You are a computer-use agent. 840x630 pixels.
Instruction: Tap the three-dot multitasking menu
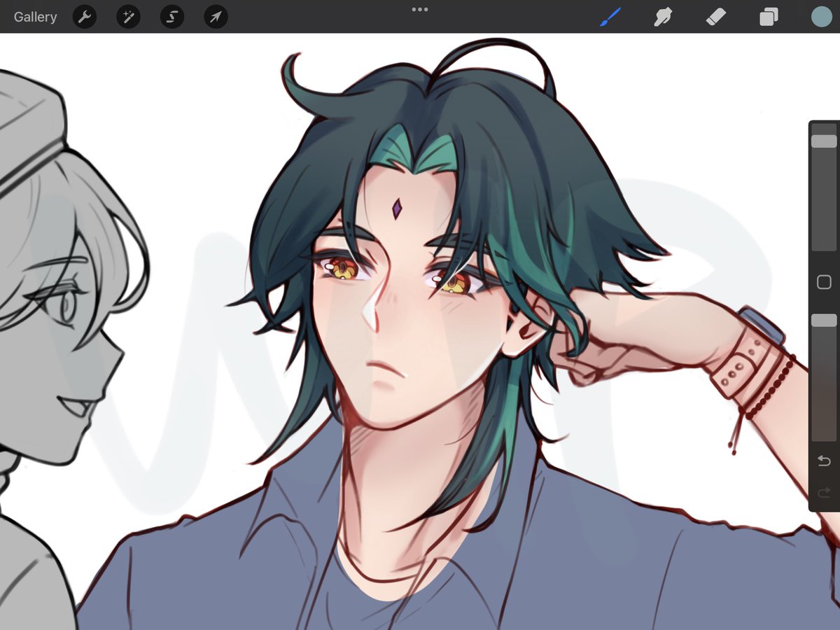click(420, 10)
